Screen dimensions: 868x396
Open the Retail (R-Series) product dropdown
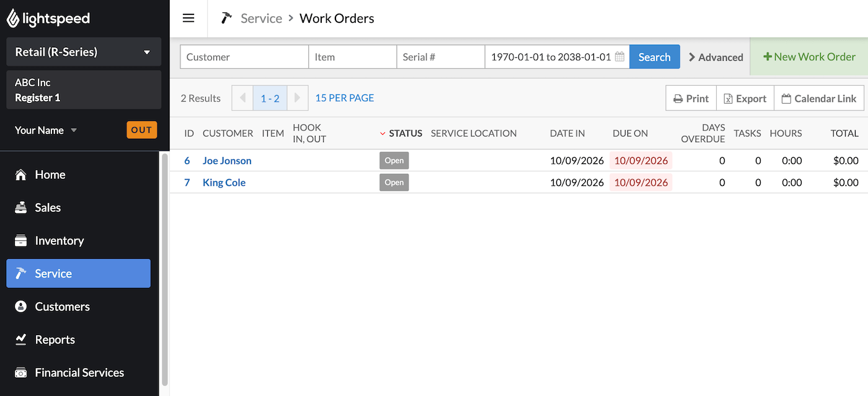point(84,52)
